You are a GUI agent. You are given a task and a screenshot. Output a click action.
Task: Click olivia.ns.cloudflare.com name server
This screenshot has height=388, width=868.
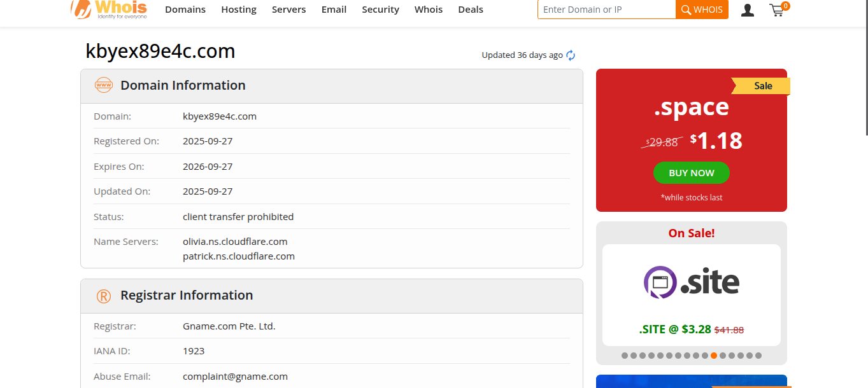point(235,242)
